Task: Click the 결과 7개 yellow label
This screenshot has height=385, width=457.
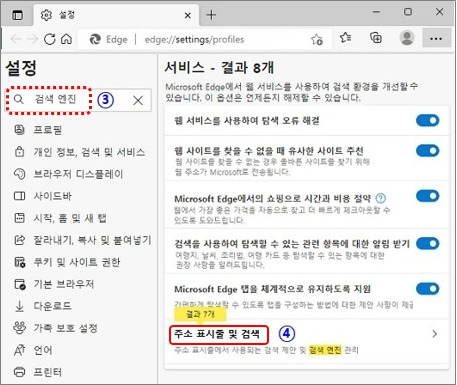Action: [x=200, y=314]
